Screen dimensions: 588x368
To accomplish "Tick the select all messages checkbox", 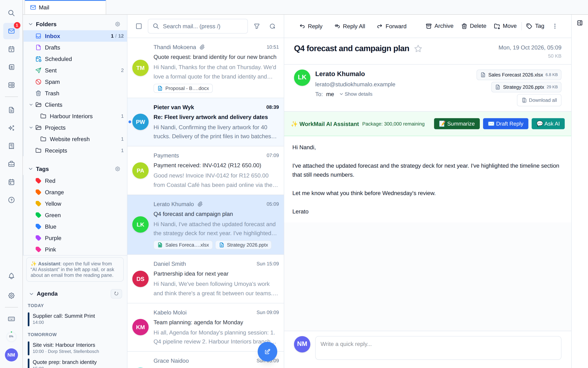I will [139, 26].
